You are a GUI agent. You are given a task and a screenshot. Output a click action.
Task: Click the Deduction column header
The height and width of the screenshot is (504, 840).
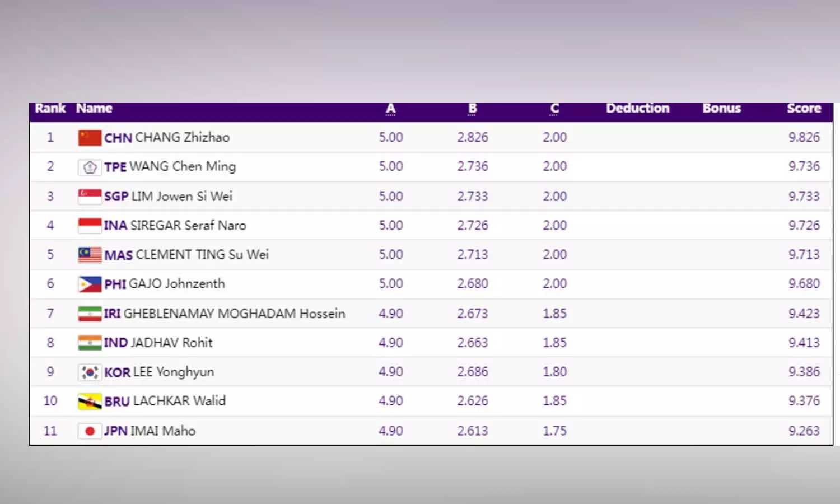pyautogui.click(x=637, y=108)
